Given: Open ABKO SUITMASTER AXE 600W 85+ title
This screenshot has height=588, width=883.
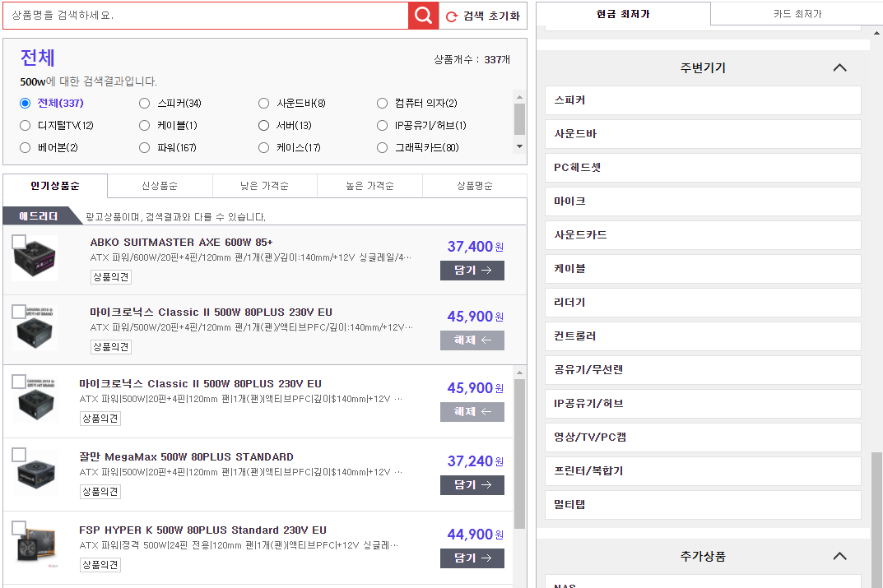Looking at the screenshot, I should point(181,243).
